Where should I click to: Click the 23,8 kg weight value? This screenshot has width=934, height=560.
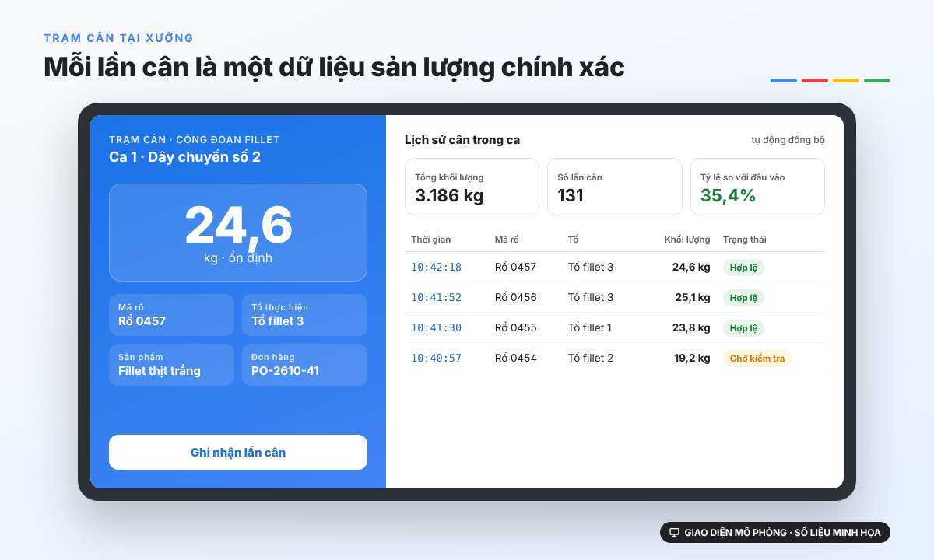pos(691,327)
